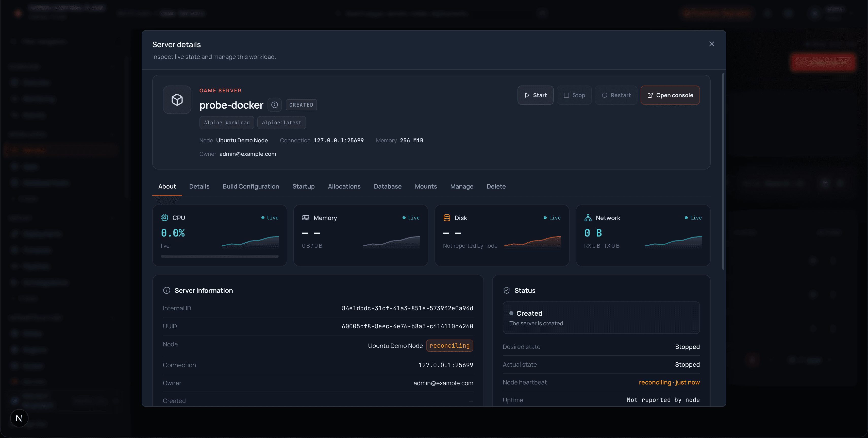Screen dimensions: 868x438
Task: Click the info icon beside probe-docker
Action: (x=274, y=105)
